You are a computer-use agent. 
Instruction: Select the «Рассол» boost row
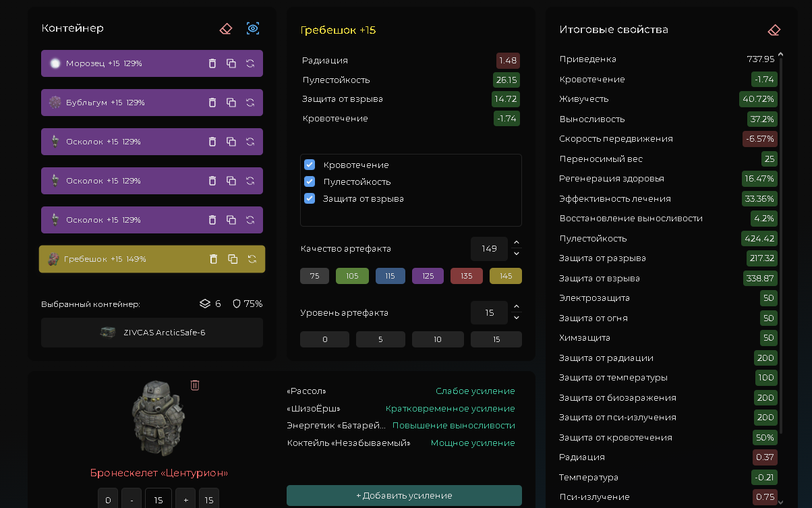[x=401, y=391]
